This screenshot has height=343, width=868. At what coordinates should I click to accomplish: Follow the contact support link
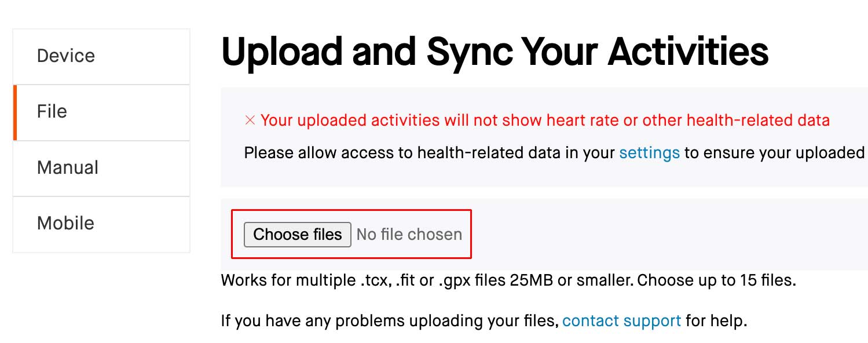(x=621, y=320)
